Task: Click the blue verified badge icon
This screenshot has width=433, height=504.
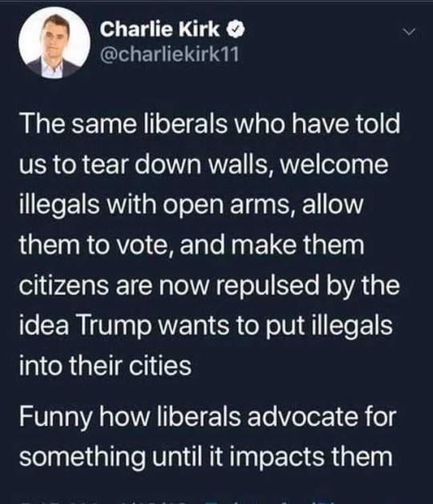Action: click(237, 30)
